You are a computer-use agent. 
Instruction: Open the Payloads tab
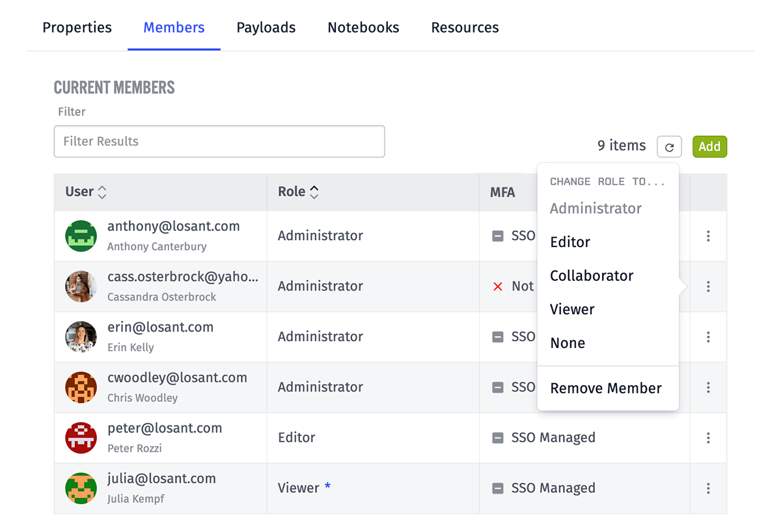tap(266, 27)
